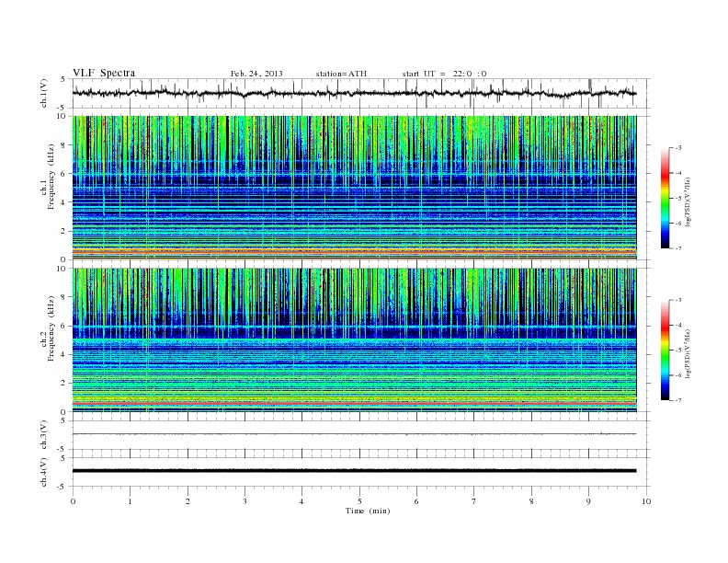Click the ch.2 spectrogram "4" kHz tick label
728x563 pixels.
point(63,354)
